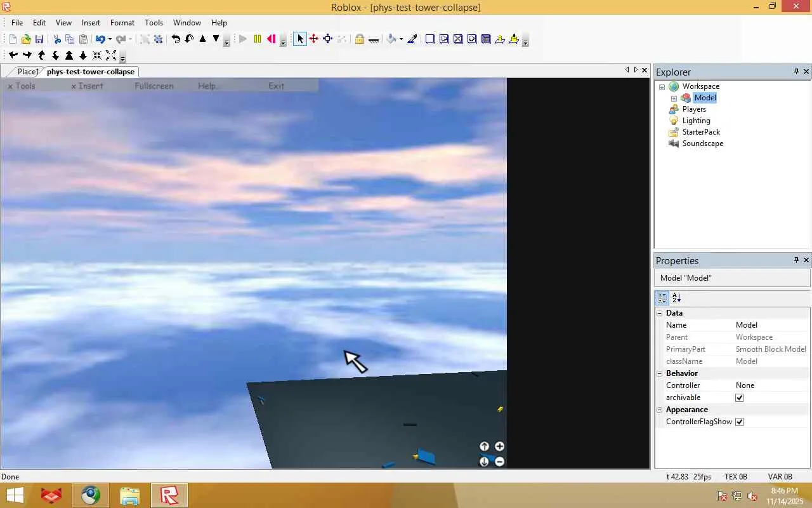Click the solid up triangle icon
This screenshot has height=508, width=812.
point(203,39)
